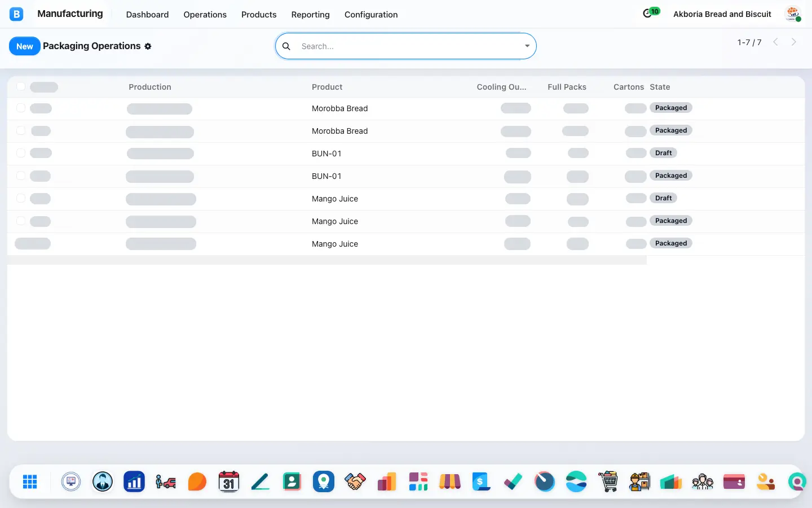Click the horizontal scrollbar below the table
Image resolution: width=812 pixels, height=508 pixels.
click(x=327, y=260)
